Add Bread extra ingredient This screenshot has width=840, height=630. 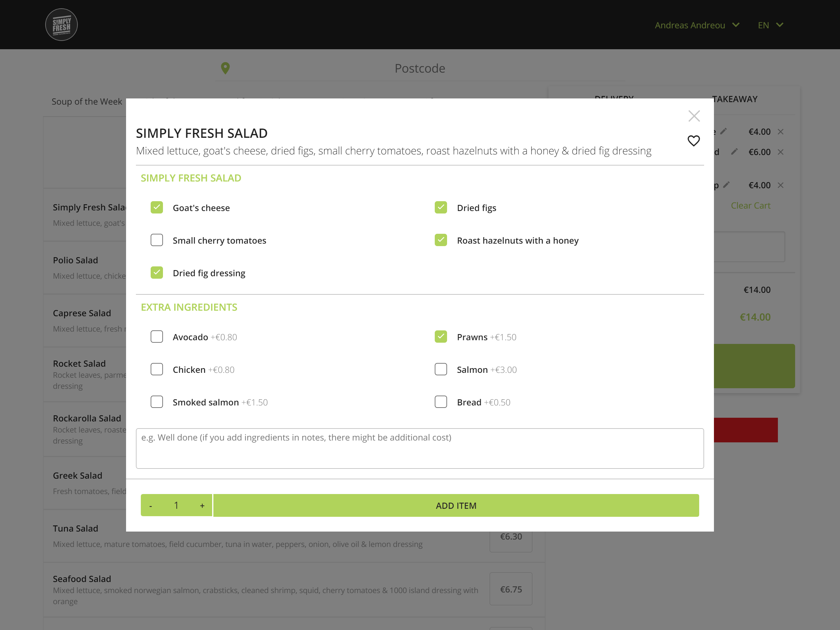pyautogui.click(x=441, y=402)
